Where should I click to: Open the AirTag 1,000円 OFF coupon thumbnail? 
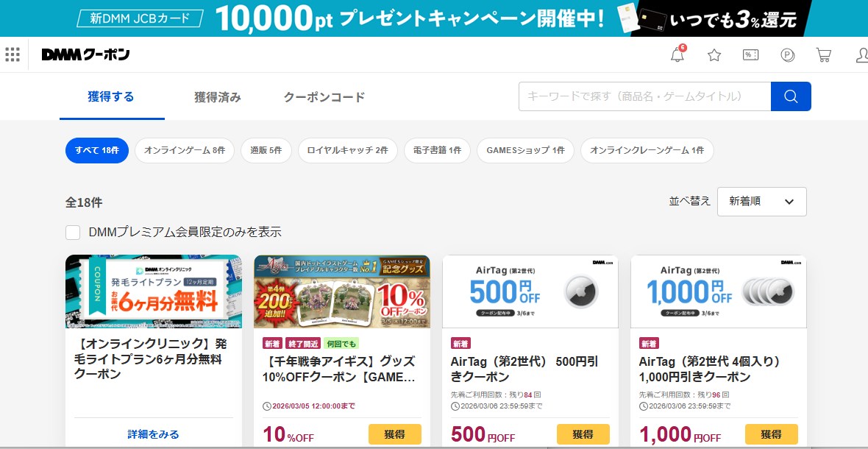coord(718,291)
